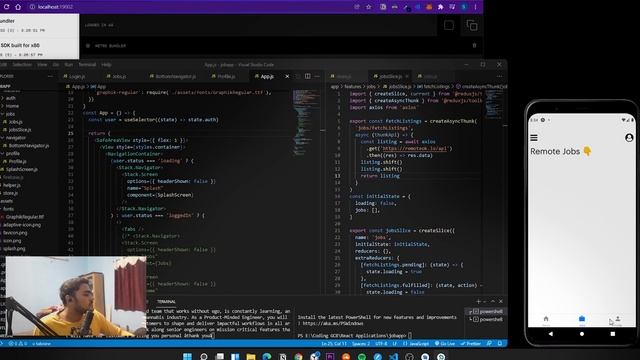Open explorer panel ellipsis options

[50, 76]
